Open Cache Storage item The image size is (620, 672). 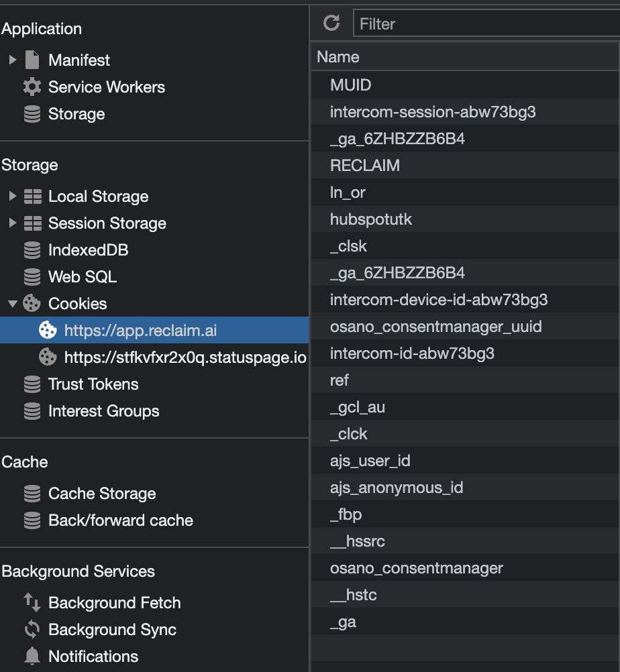click(102, 494)
